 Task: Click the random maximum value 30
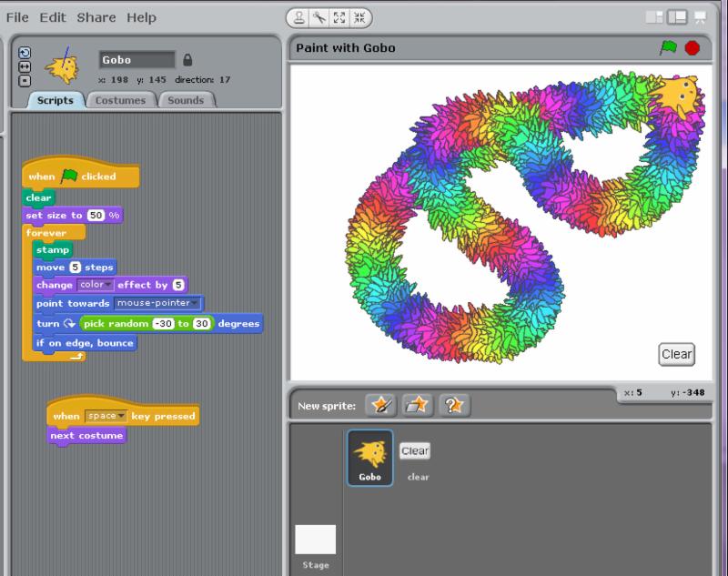click(202, 324)
